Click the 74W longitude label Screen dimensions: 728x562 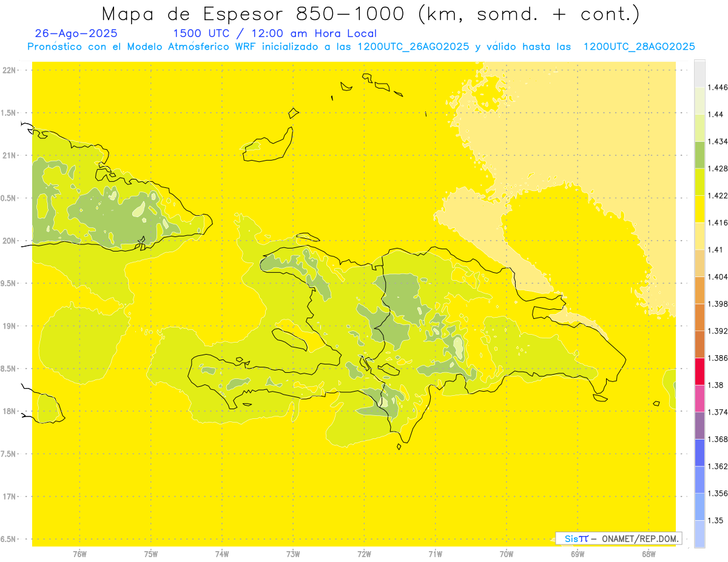221,554
